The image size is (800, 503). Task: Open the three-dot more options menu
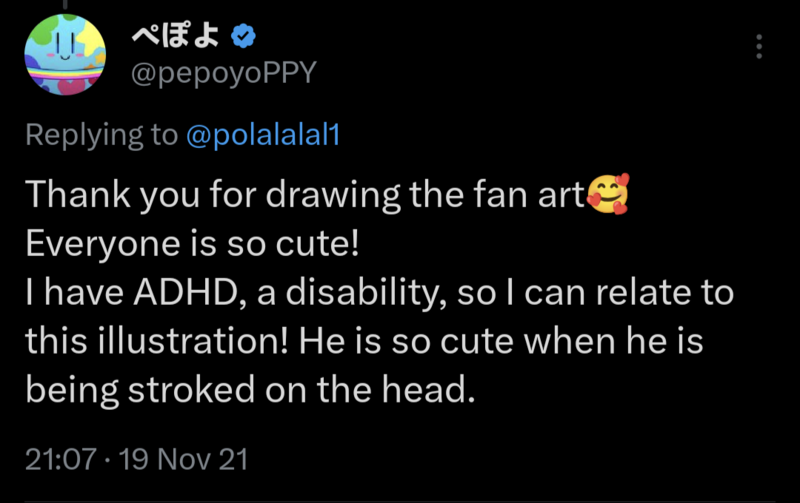pyautogui.click(x=759, y=46)
